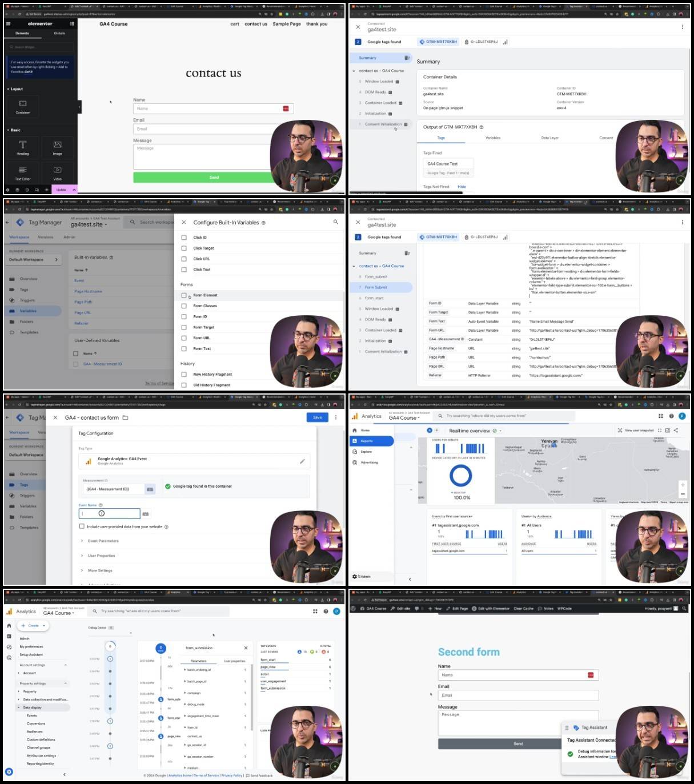Screen dimensions: 694x784
Task: Close the form_submission details panel
Action: click(246, 648)
